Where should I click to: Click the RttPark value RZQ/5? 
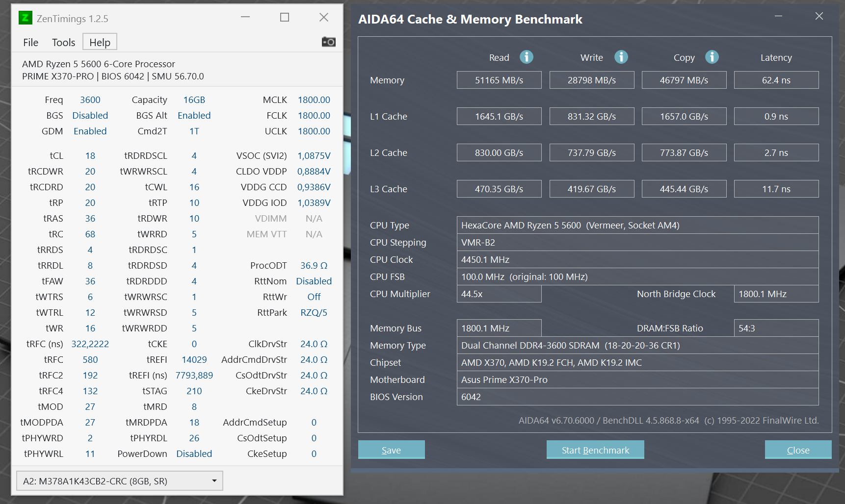314,312
